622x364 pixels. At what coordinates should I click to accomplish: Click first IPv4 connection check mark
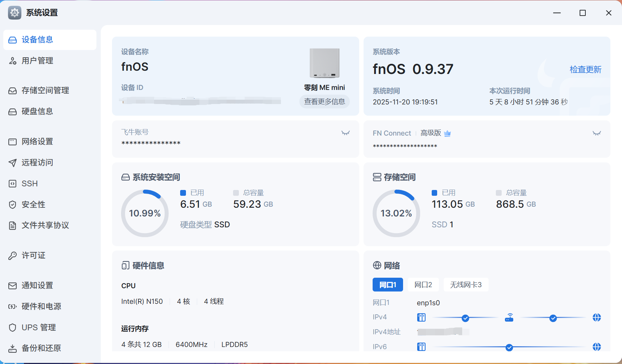pos(465,318)
